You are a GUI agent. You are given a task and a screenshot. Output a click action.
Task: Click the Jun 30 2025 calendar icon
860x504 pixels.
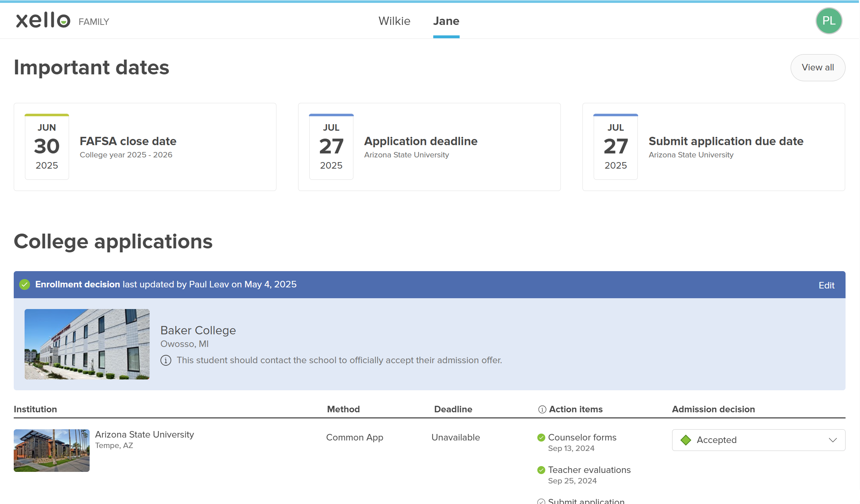pos(47,147)
